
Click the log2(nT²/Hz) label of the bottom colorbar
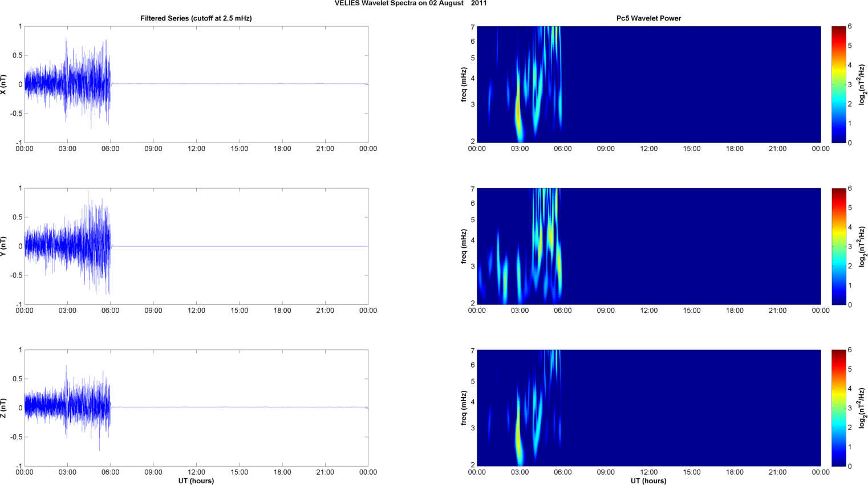click(862, 408)
